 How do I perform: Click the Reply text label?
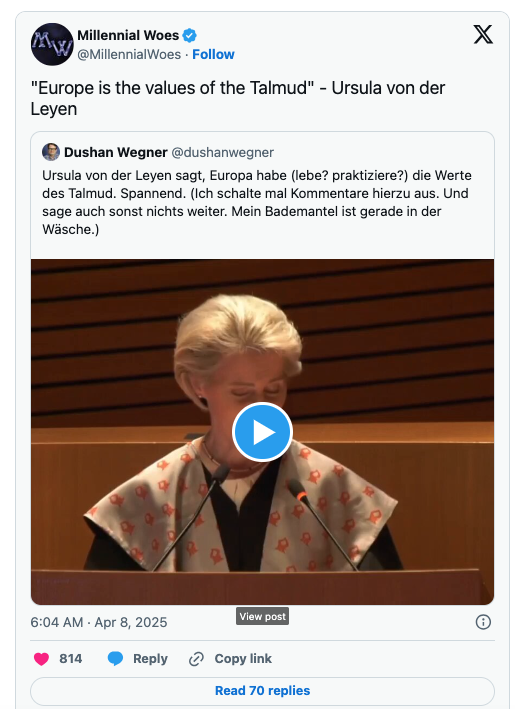coord(150,659)
